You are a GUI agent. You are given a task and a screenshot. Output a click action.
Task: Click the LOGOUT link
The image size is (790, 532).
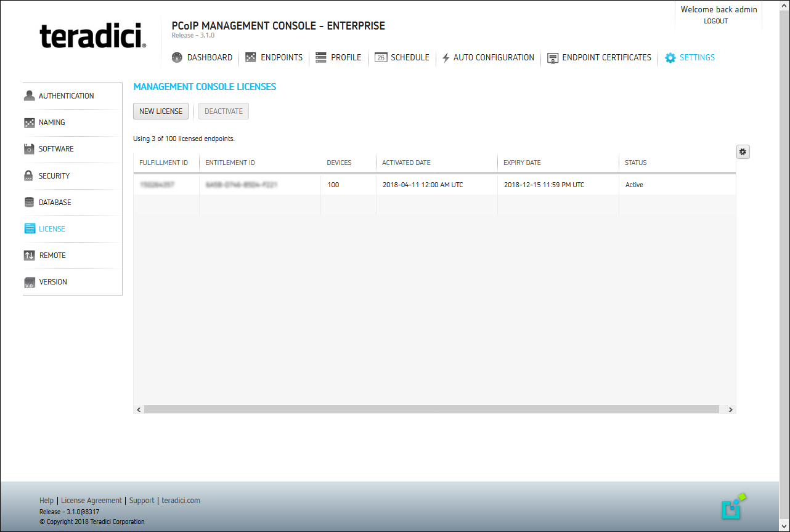pyautogui.click(x=716, y=21)
